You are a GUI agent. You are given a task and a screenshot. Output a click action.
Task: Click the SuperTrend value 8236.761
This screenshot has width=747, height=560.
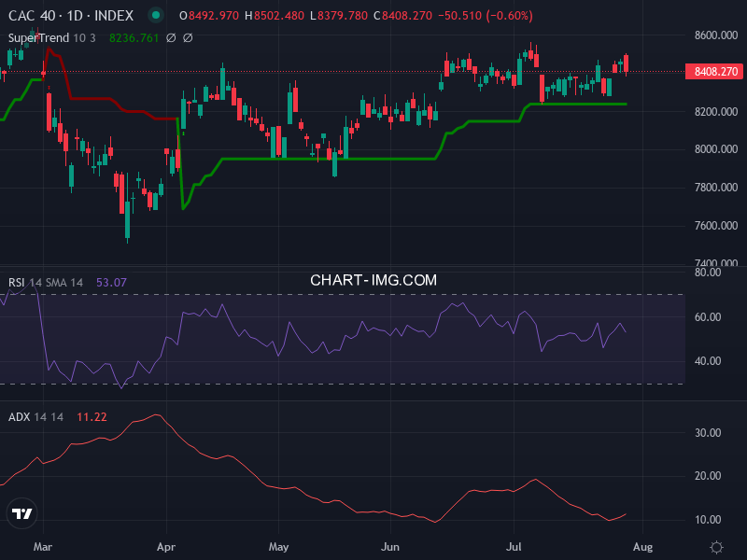[x=134, y=38]
